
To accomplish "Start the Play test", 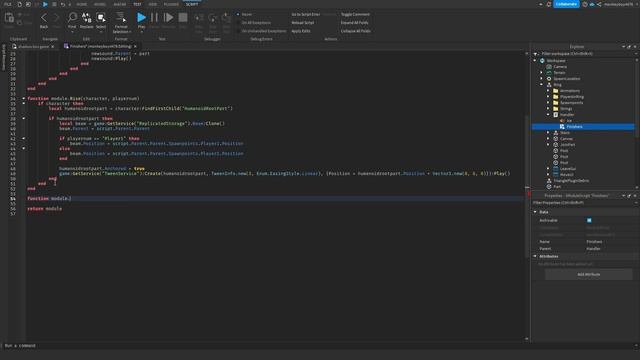I will 141,18.
